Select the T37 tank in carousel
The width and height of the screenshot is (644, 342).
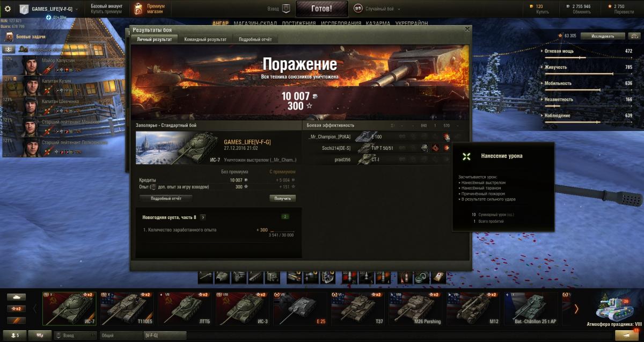pyautogui.click(x=359, y=308)
